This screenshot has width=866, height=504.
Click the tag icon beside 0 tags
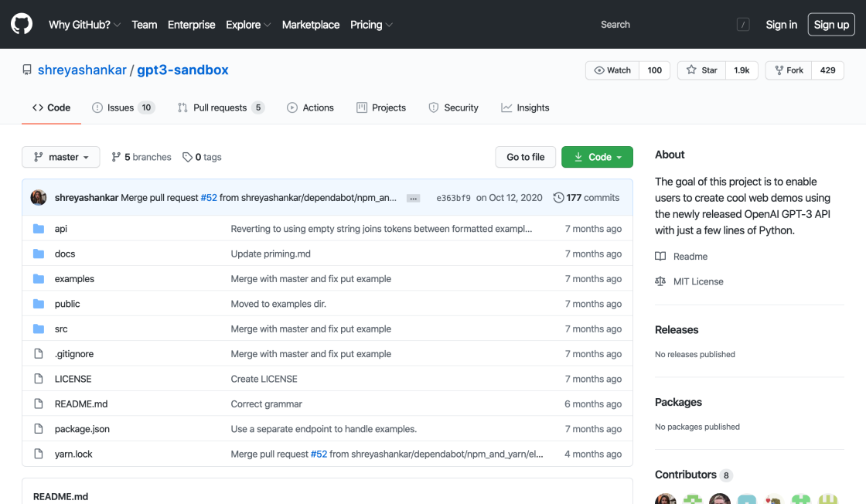(x=187, y=158)
